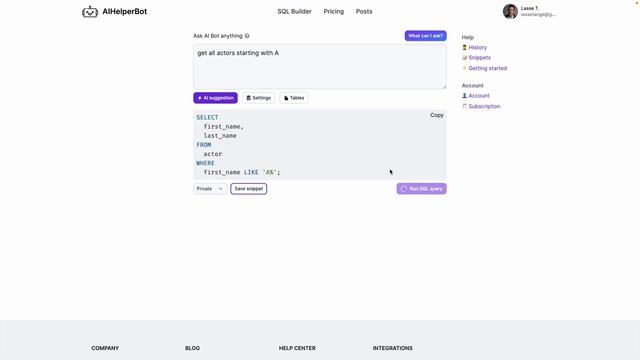The image size is (640, 360).
Task: Click the COMPANY footer heading
Action: pyautogui.click(x=105, y=348)
